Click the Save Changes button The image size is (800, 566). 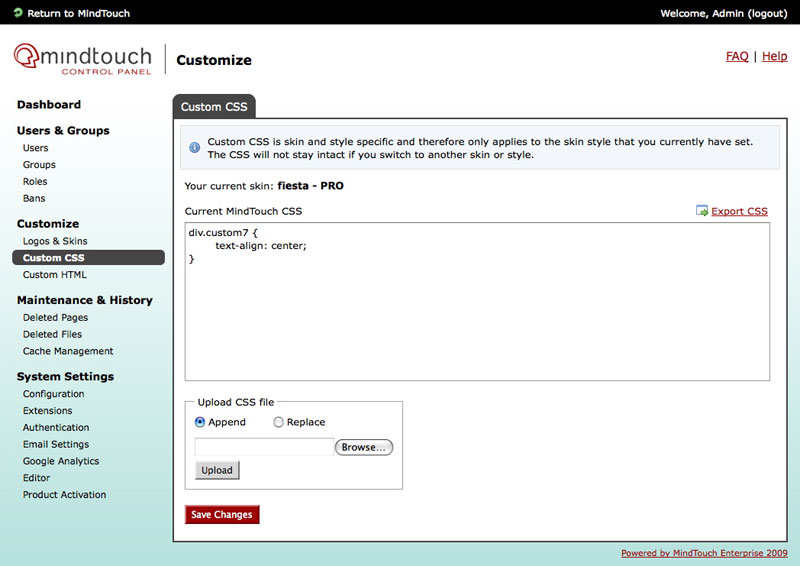pos(222,514)
